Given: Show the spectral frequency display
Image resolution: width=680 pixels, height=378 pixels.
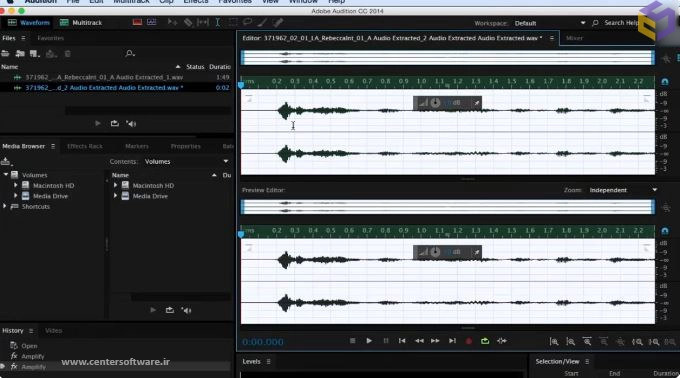Looking at the screenshot, I should pos(137,22).
